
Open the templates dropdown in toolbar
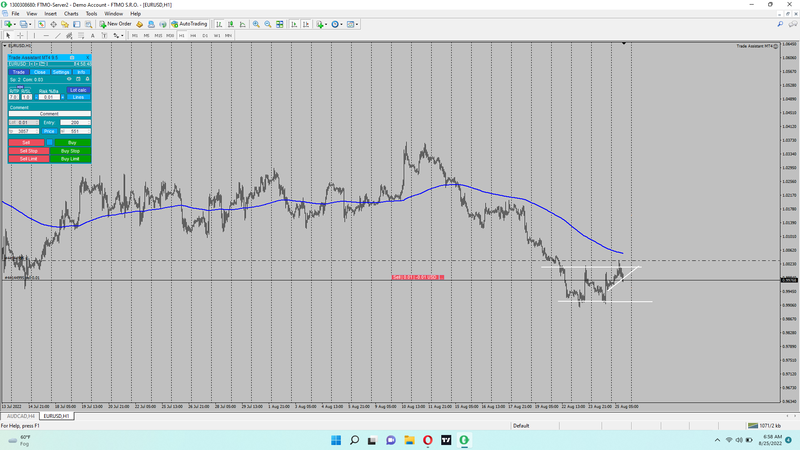(x=352, y=24)
